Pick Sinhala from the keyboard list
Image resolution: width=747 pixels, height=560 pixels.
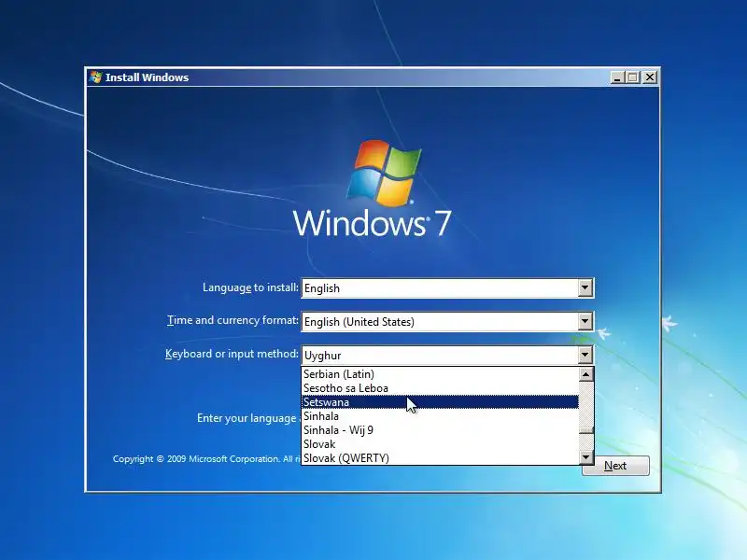440,416
